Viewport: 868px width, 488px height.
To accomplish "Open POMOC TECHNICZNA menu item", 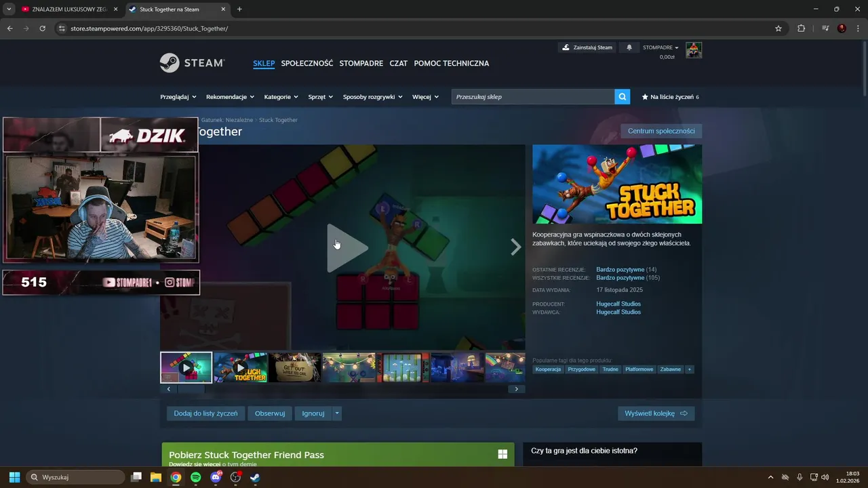I will point(452,63).
